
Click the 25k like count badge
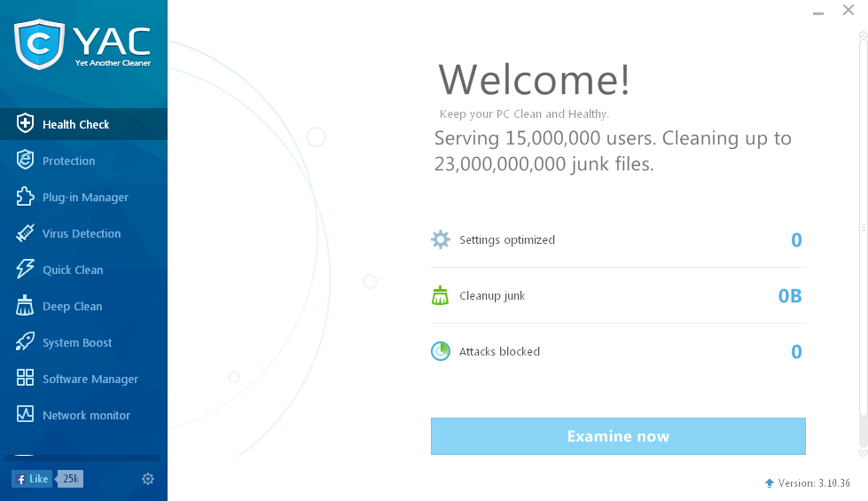coord(70,479)
